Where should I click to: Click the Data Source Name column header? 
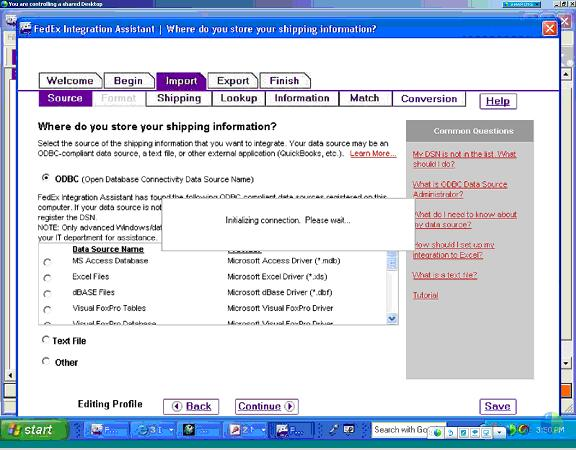click(x=108, y=249)
